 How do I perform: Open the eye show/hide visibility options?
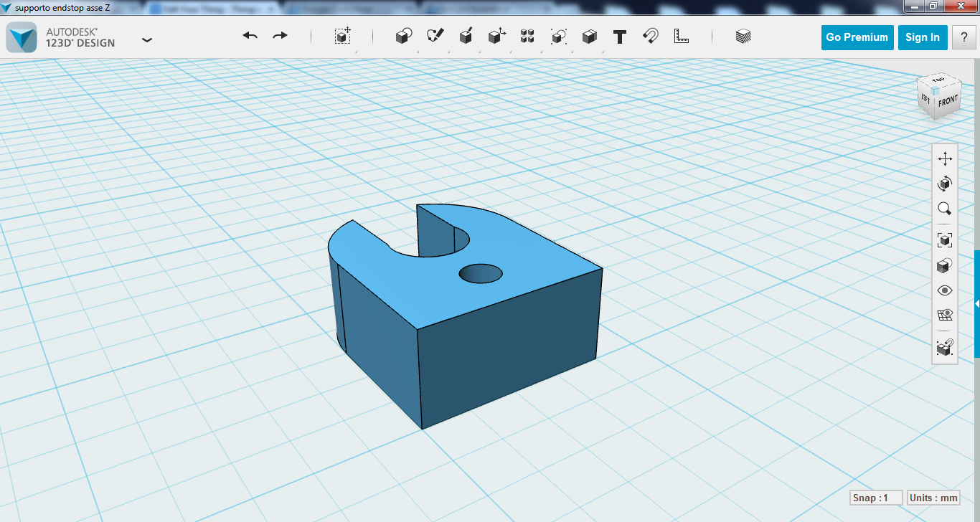coord(945,290)
